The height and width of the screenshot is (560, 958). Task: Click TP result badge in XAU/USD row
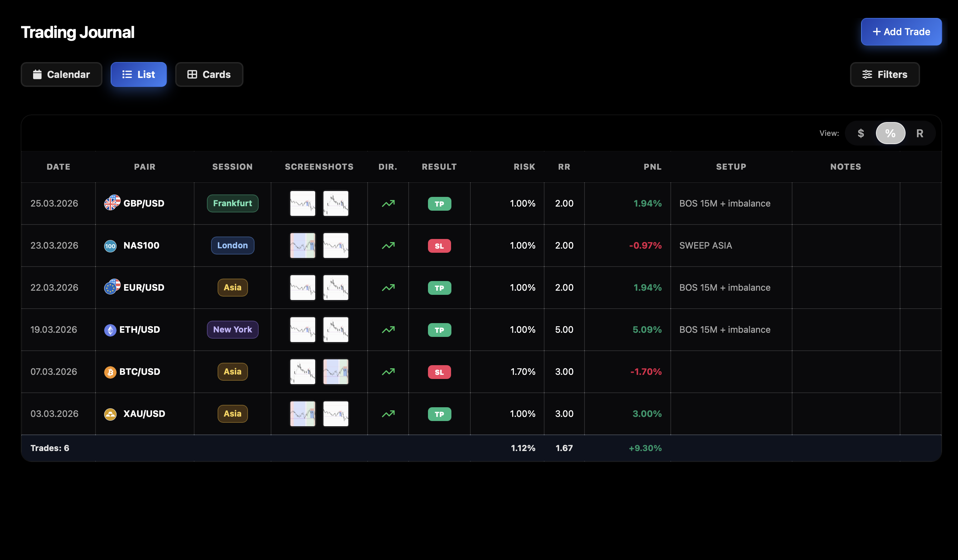pyautogui.click(x=439, y=414)
